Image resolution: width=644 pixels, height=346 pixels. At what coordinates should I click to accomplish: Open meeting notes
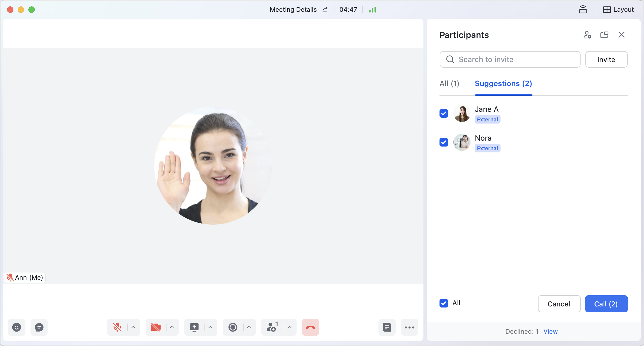(387, 327)
